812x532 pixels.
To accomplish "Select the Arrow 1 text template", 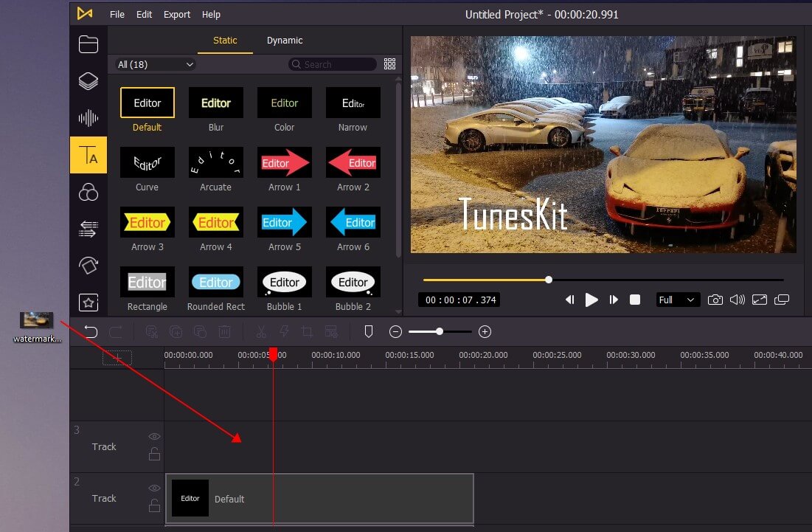I will 284,170.
